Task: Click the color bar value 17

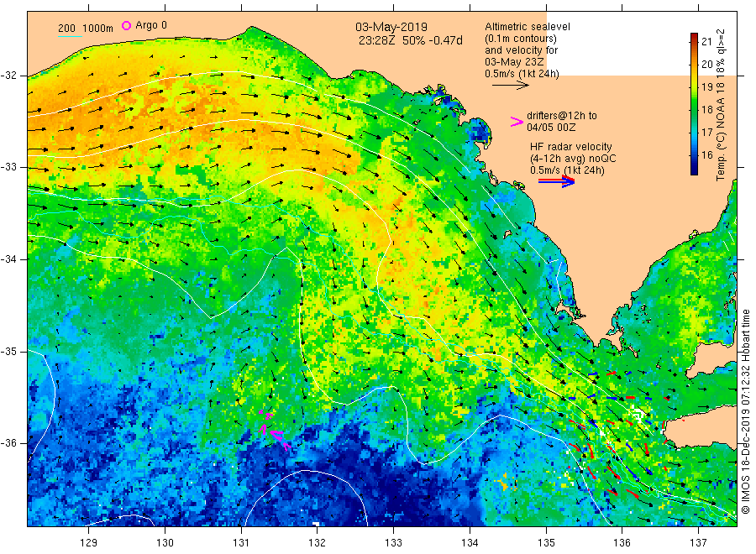Action: tap(706, 132)
